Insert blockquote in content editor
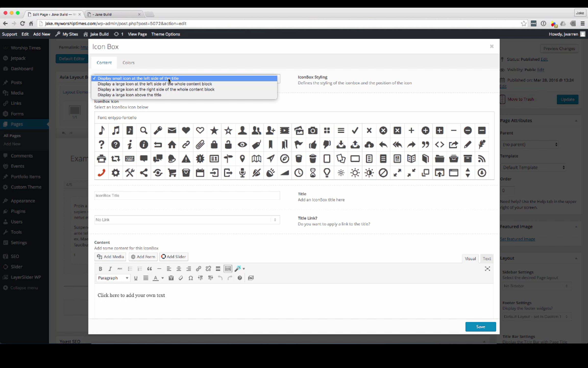 [149, 269]
